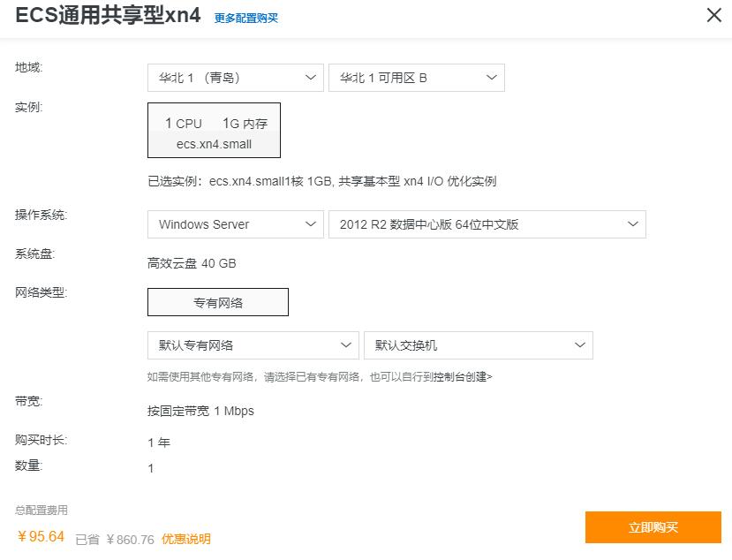Click the 立即购买 purchase button

(x=654, y=527)
